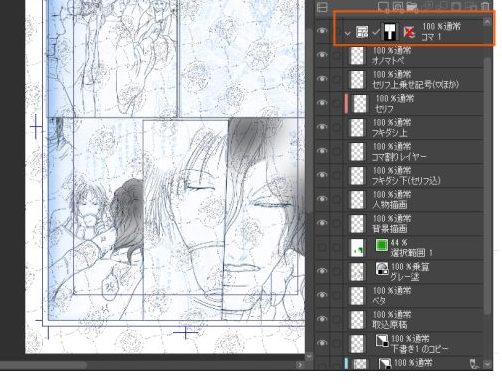Select the layer named 取込原稿
Screen dimensions: 502x392
[389, 324]
